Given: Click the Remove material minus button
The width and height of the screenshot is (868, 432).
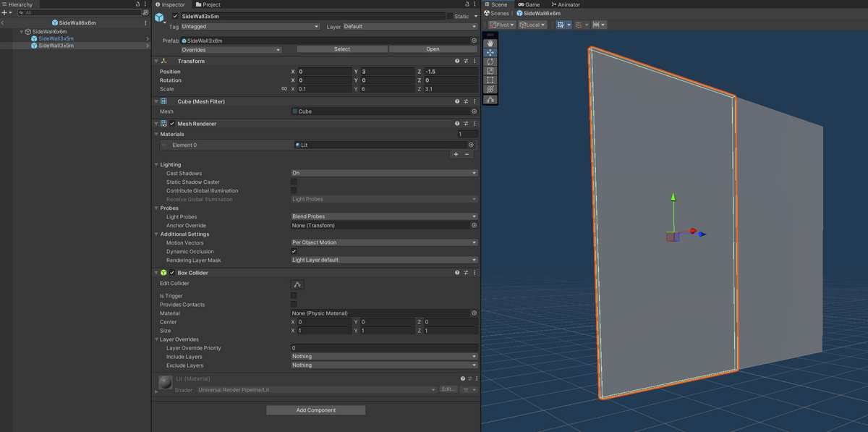Looking at the screenshot, I should click(467, 154).
